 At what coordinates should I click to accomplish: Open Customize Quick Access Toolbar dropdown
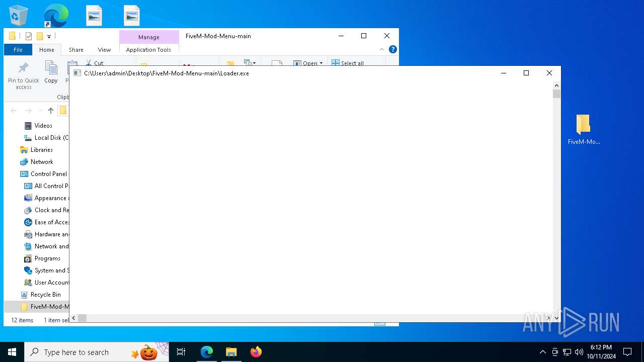49,36
